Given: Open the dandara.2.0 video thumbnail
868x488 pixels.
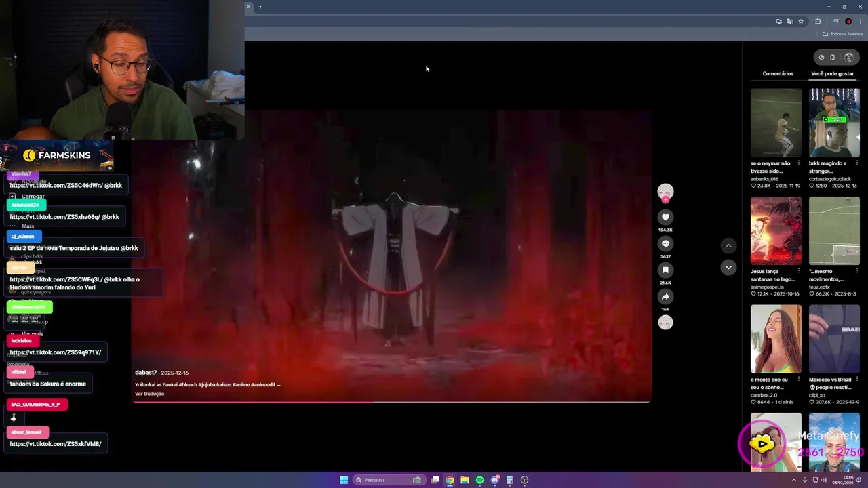Looking at the screenshot, I should 776,339.
